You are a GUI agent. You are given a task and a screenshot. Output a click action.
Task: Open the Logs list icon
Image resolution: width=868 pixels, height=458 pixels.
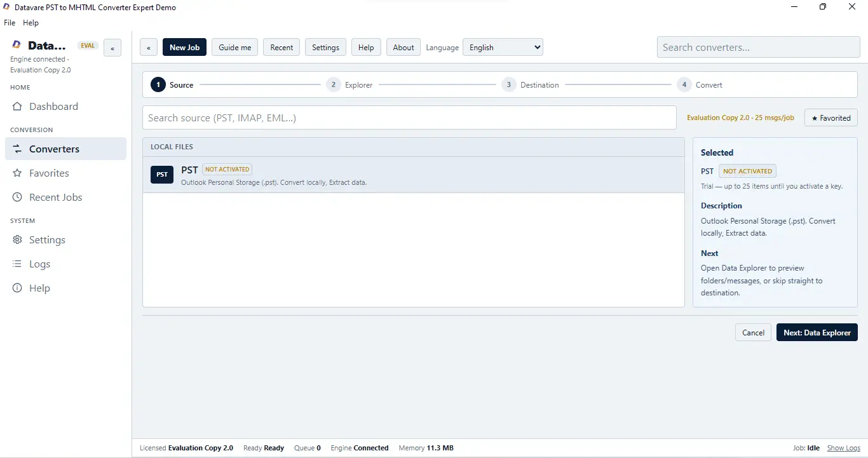pyautogui.click(x=17, y=264)
